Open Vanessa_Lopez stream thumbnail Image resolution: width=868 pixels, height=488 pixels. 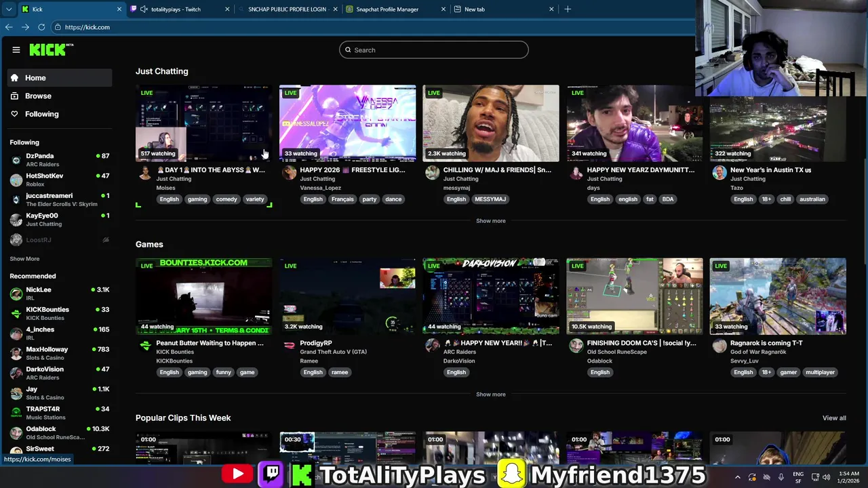[x=347, y=123]
